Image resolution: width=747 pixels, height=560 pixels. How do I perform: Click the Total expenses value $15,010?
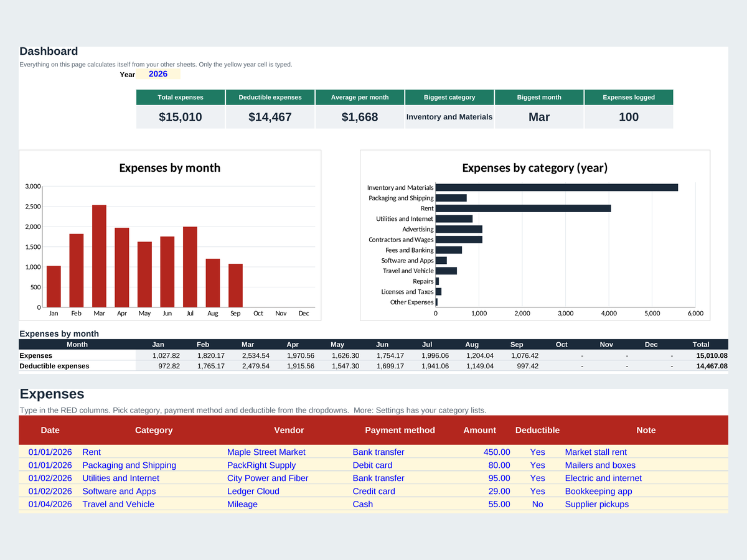[181, 117]
